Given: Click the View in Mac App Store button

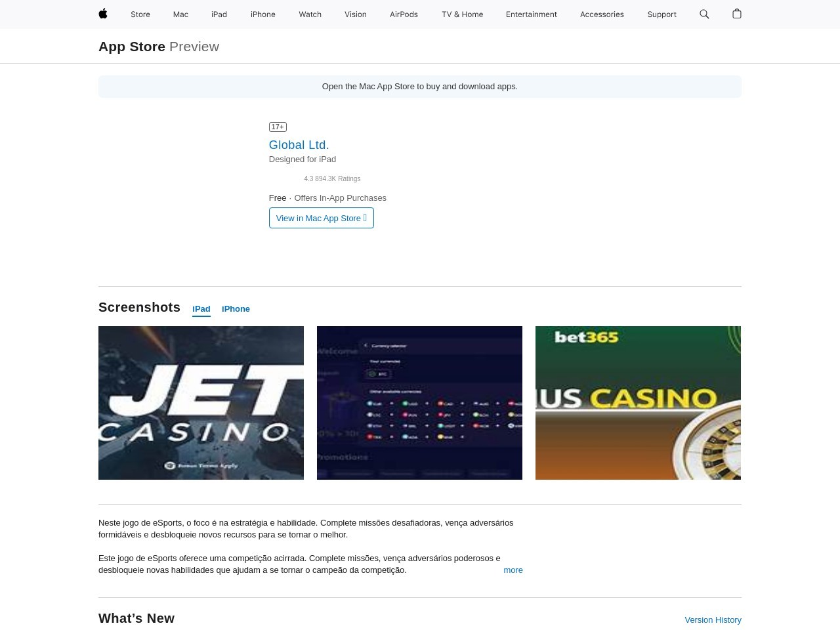Looking at the screenshot, I should [321, 218].
